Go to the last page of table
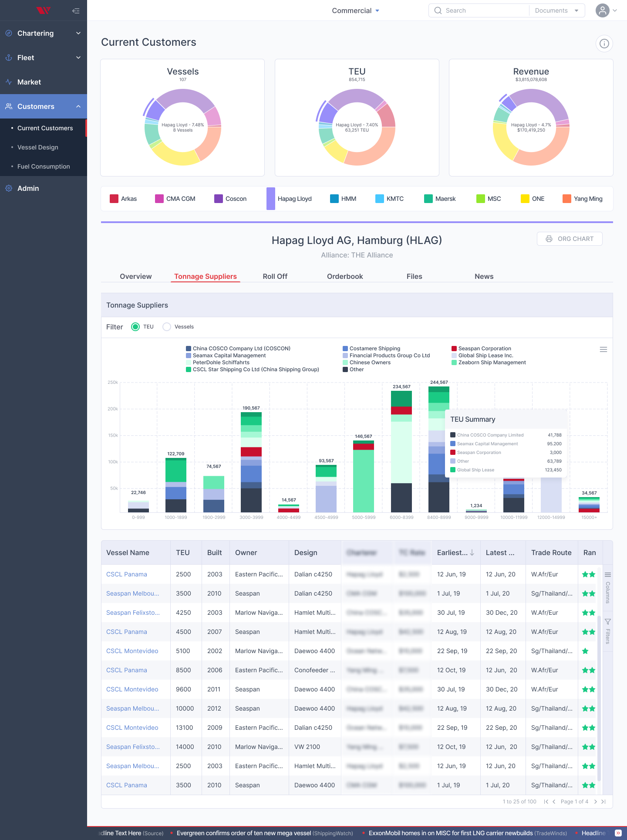 click(603, 802)
